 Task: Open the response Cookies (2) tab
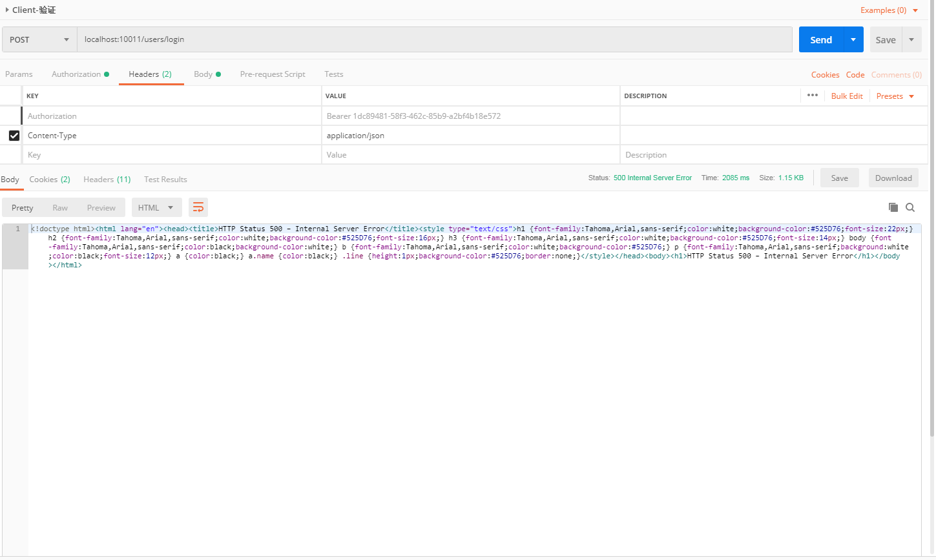pos(50,179)
